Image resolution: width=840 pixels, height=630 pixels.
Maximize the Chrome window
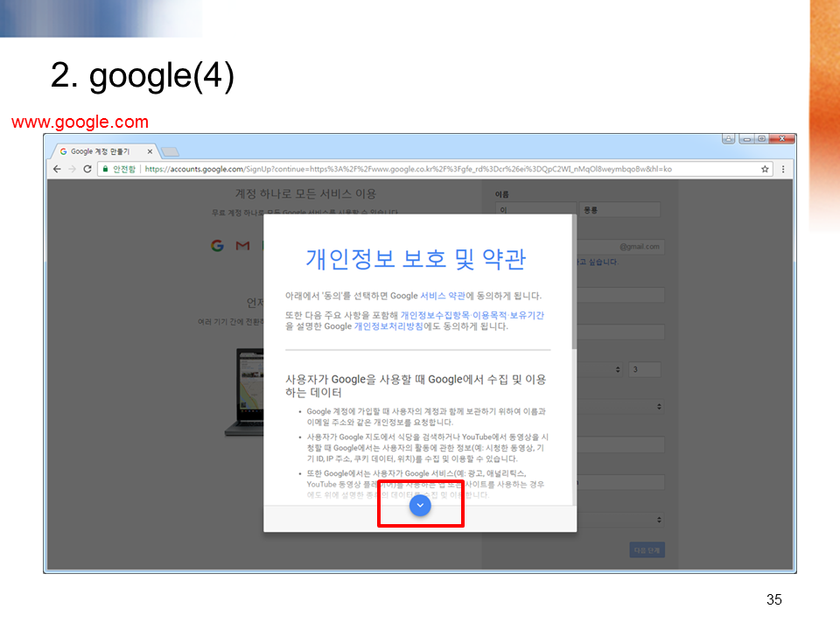coord(761,139)
